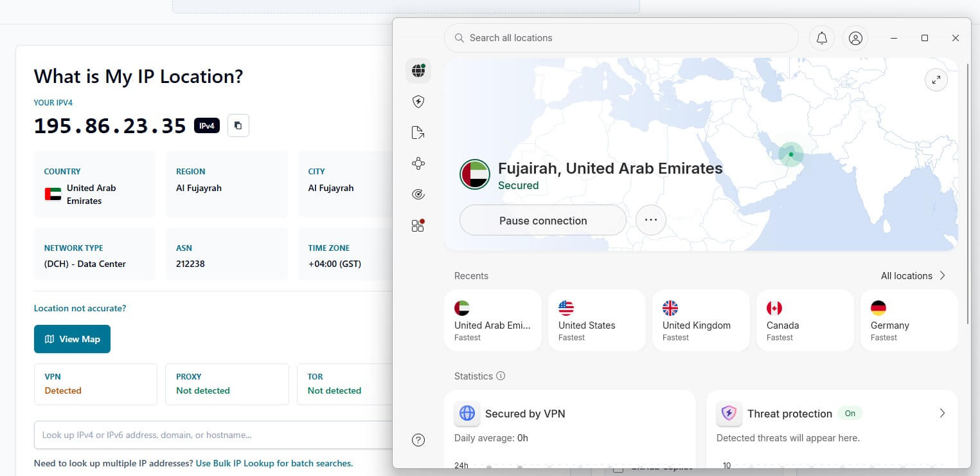Image resolution: width=980 pixels, height=476 pixels.
Task: Open Threat Protection shield icon in sidebar
Action: pos(418,102)
